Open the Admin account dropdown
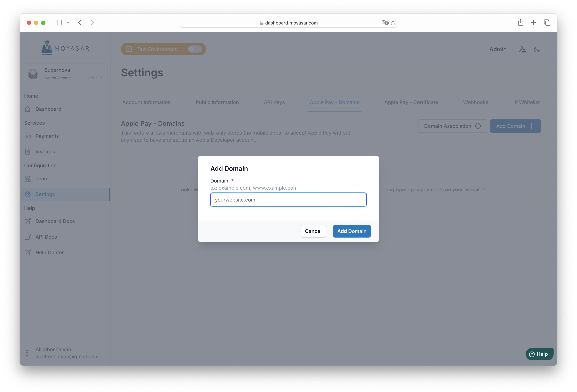Image resolution: width=577 pixels, height=392 pixels. click(498, 49)
